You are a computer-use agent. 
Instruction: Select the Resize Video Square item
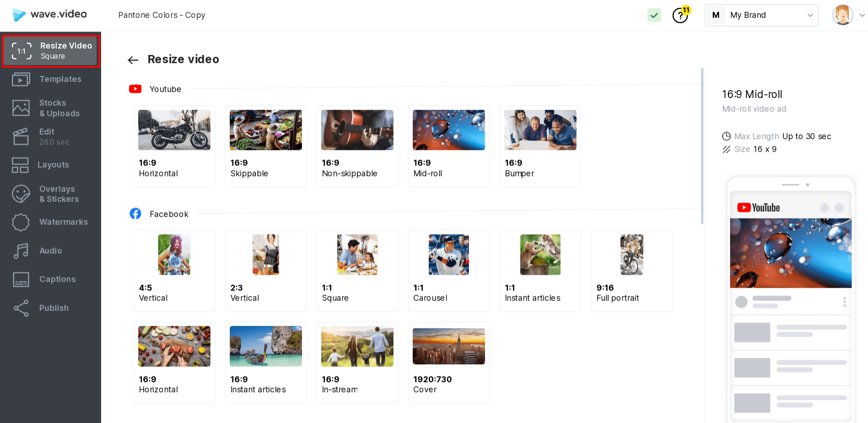[51, 51]
